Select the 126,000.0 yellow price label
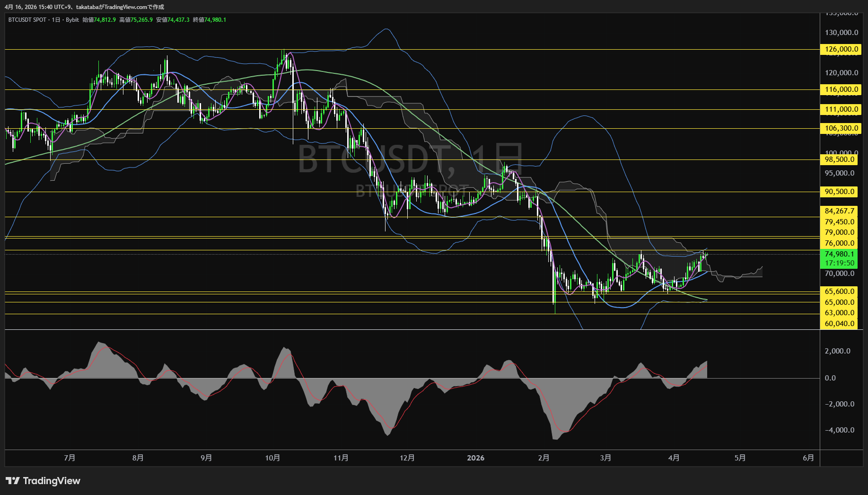The height and width of the screenshot is (495, 868). pyautogui.click(x=841, y=49)
